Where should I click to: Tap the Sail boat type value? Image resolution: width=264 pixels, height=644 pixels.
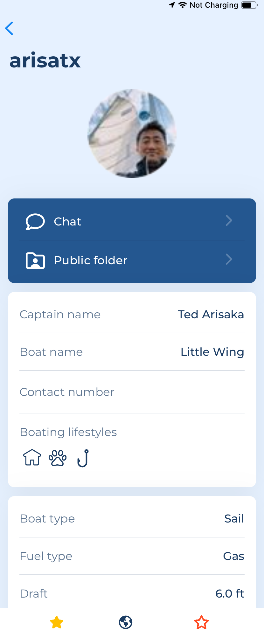(234, 519)
